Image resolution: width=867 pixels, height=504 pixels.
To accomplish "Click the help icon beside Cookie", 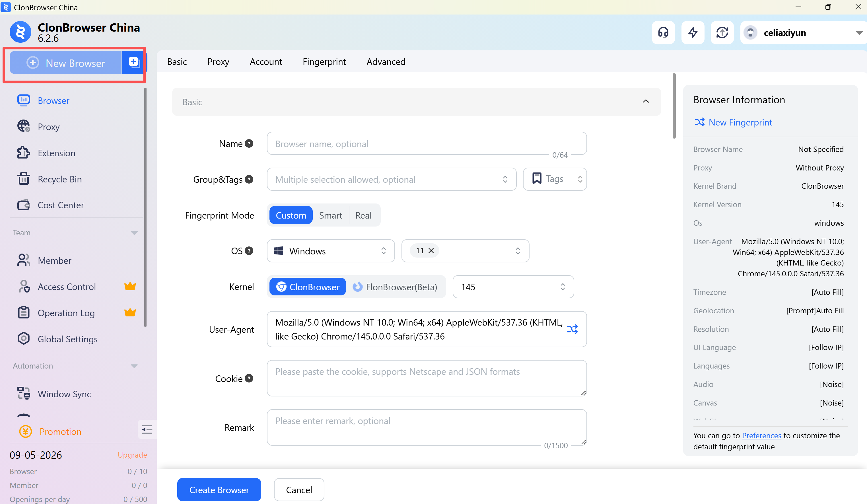I will pyautogui.click(x=249, y=378).
